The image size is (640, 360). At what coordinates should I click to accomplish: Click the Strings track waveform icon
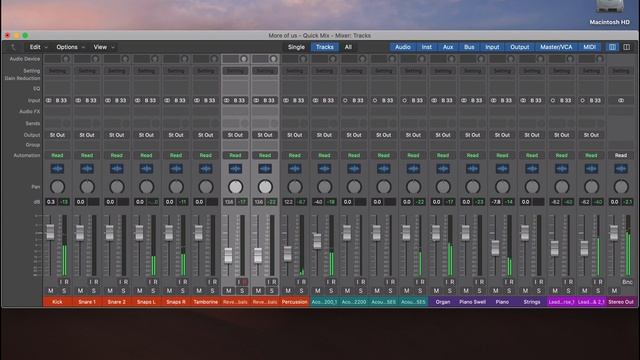532,169
